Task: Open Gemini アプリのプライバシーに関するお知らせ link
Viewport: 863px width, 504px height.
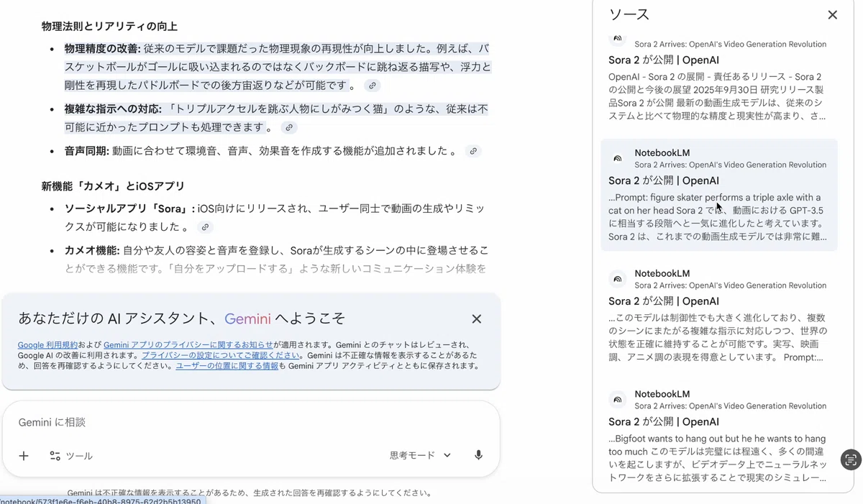Action: pos(188,345)
